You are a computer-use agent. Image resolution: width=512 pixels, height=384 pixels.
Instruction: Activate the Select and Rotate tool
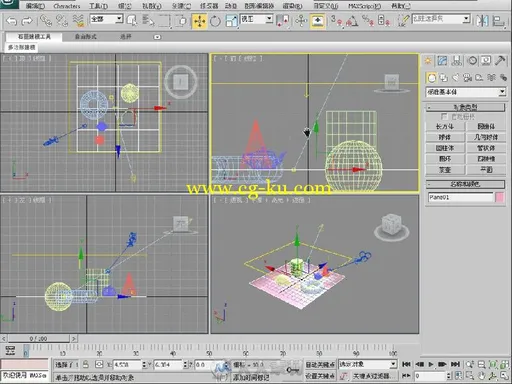pyautogui.click(x=215, y=21)
